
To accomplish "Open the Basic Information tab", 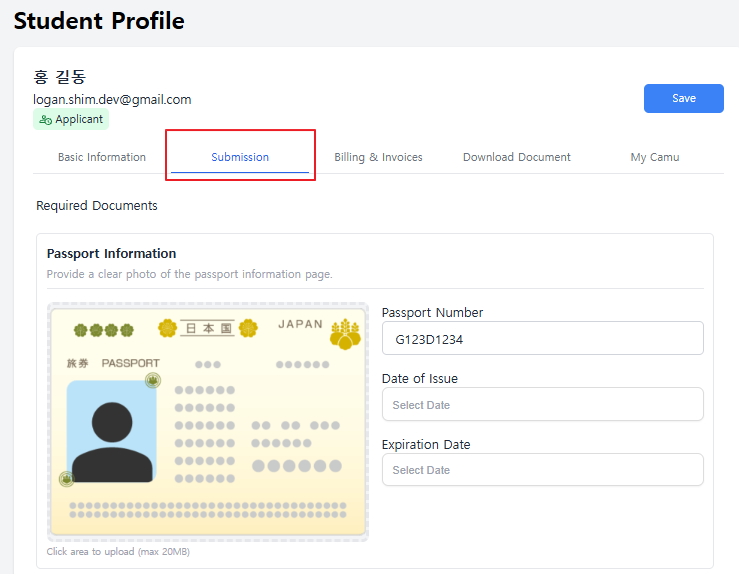I will 102,157.
